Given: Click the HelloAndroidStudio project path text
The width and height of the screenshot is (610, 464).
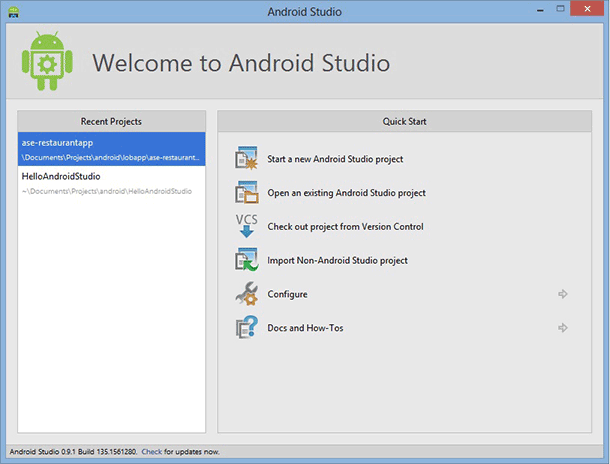Looking at the screenshot, I should pos(107,191).
